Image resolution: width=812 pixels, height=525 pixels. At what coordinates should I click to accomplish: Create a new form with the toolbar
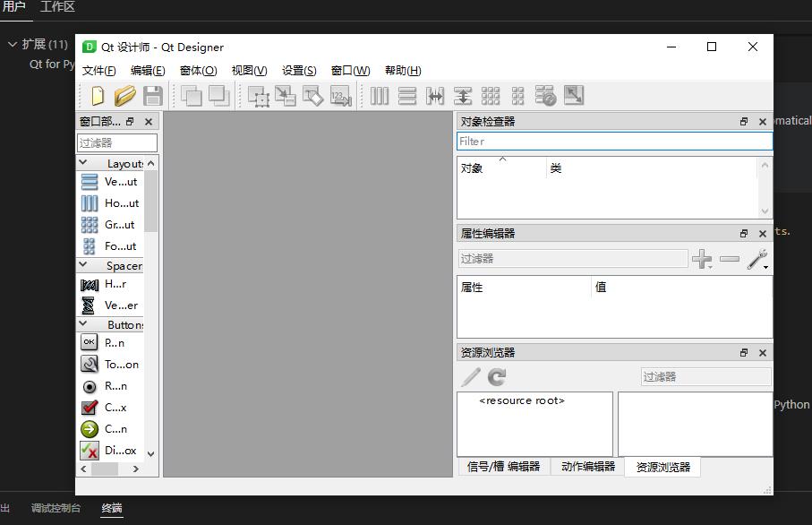[98, 95]
